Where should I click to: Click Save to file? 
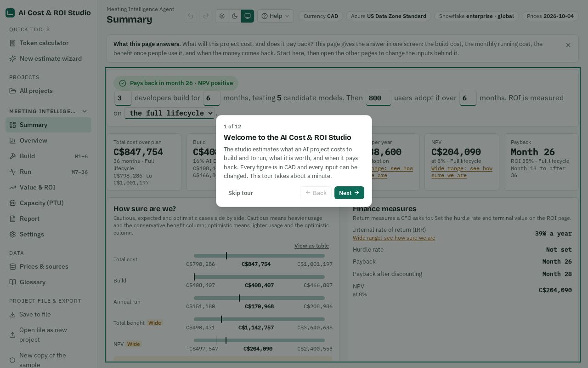pos(48,314)
